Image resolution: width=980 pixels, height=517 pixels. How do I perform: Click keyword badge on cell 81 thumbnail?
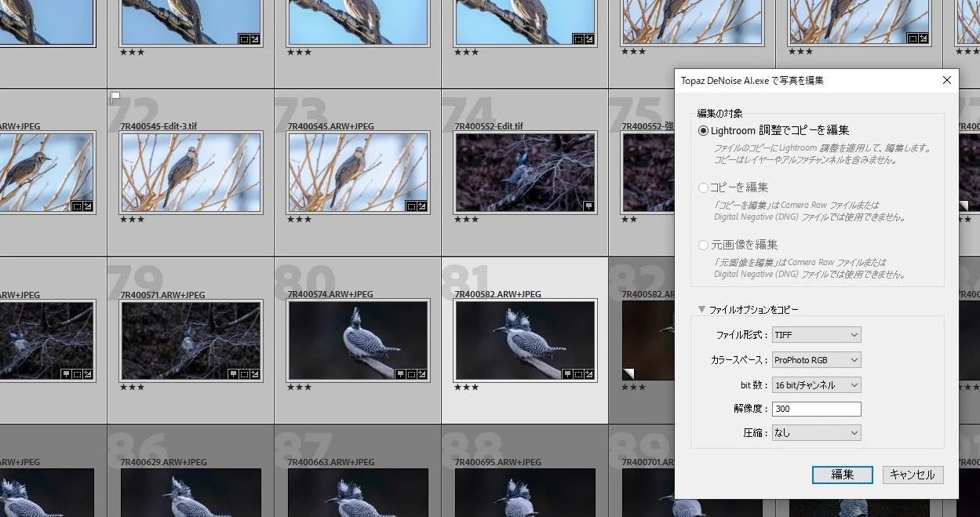567,374
